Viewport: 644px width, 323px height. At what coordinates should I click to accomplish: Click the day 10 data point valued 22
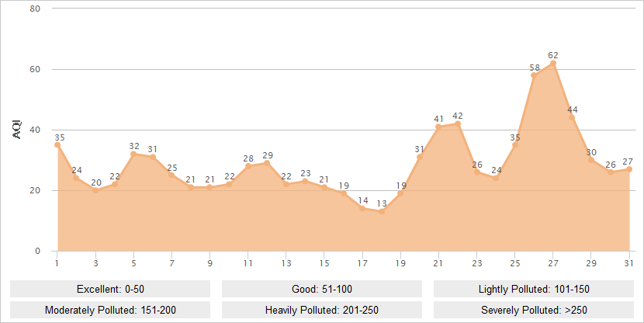pyautogui.click(x=229, y=184)
